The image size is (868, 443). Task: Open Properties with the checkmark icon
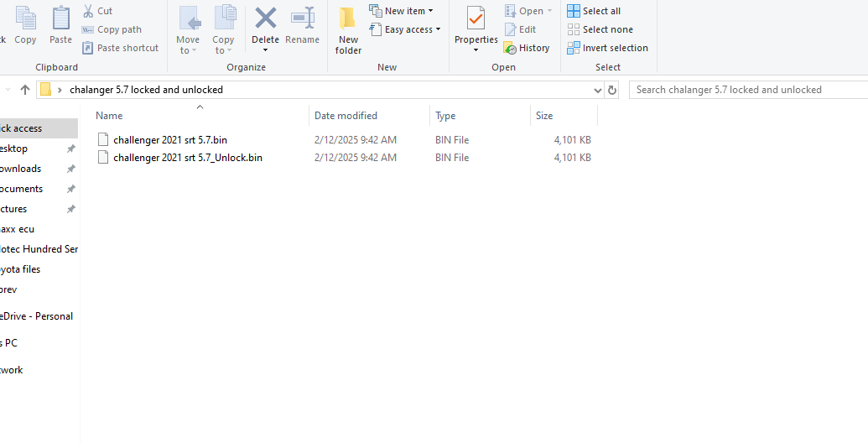(x=476, y=19)
